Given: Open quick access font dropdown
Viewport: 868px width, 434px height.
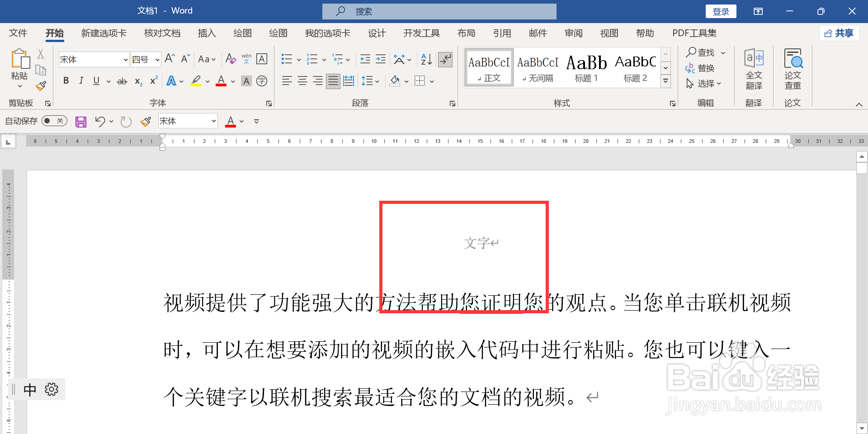Looking at the screenshot, I should [x=214, y=121].
